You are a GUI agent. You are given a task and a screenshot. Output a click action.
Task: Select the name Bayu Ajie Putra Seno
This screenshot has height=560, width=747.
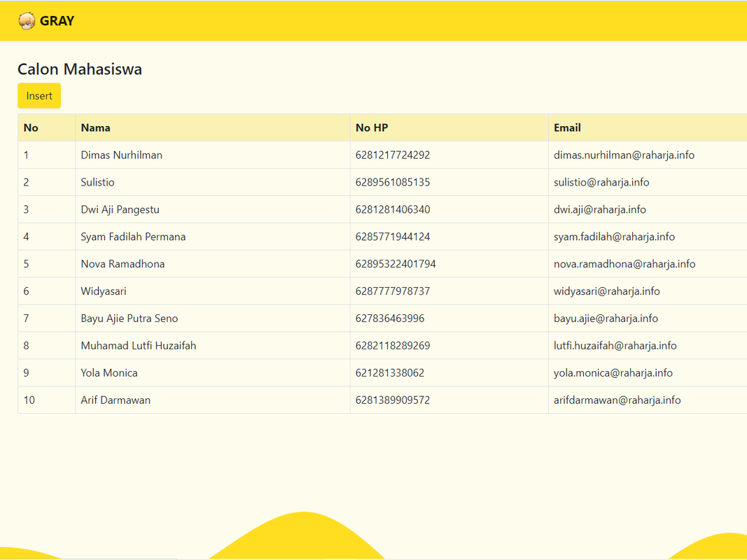tap(129, 318)
